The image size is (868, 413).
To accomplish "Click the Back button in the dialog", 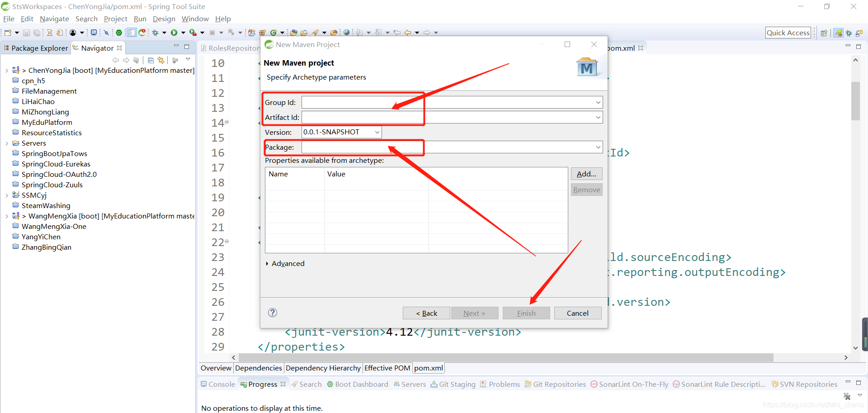I will (426, 313).
